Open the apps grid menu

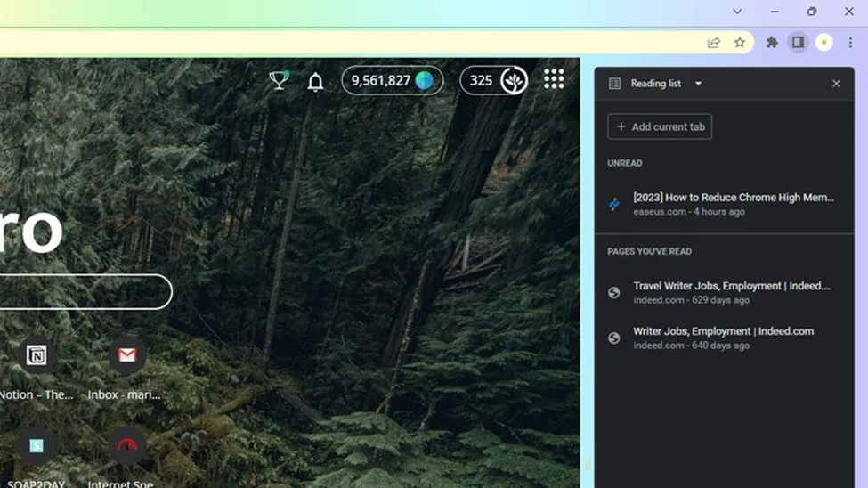click(554, 79)
